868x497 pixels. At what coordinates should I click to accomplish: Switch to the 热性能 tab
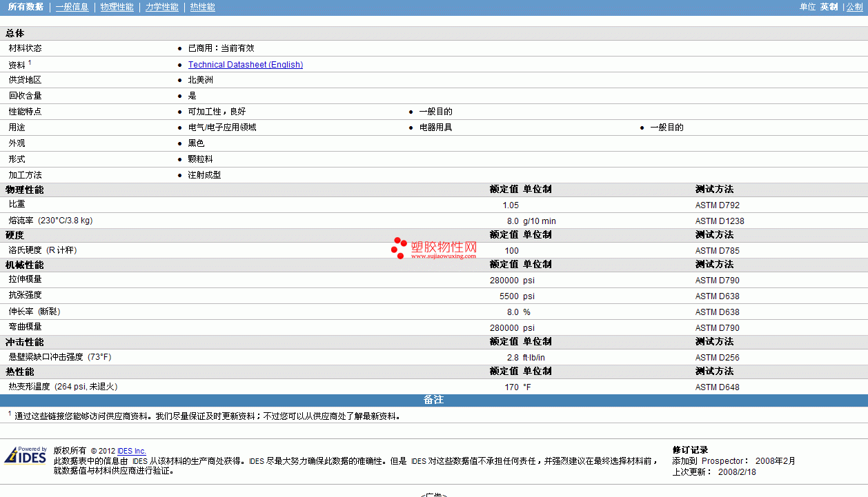pyautogui.click(x=202, y=7)
